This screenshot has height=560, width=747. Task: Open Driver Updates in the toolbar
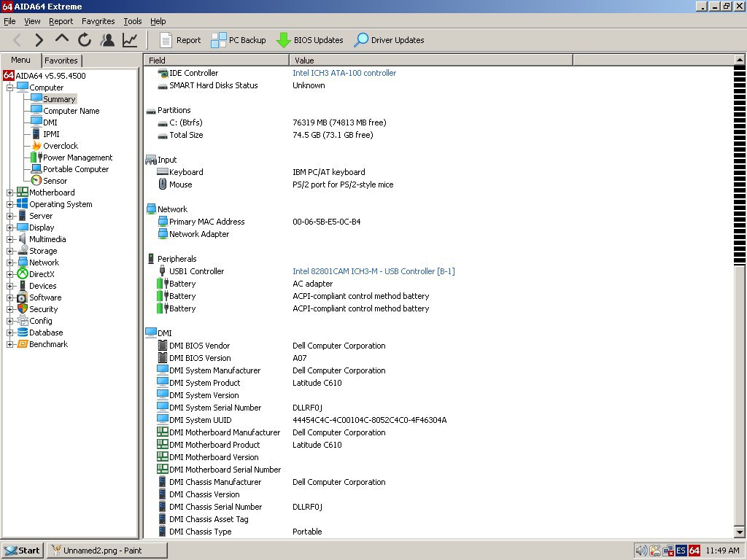pyautogui.click(x=389, y=40)
